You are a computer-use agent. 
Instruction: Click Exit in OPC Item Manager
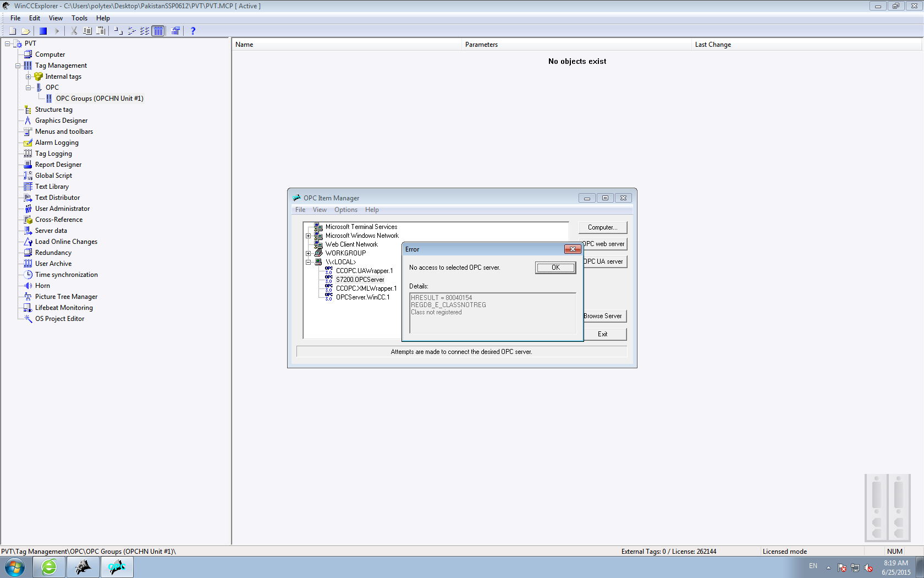coord(605,334)
